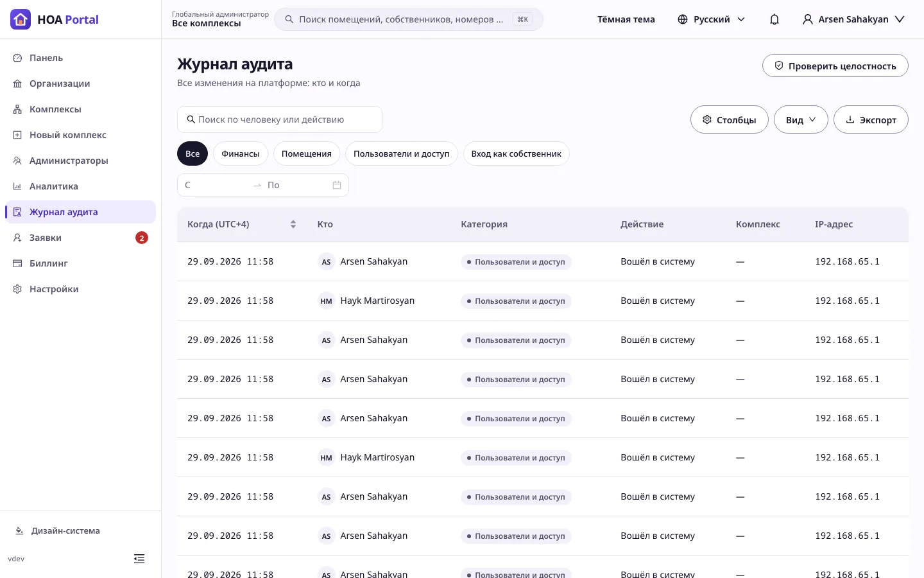Click the Дизайн-система paint icon
924x578 pixels.
19,531
